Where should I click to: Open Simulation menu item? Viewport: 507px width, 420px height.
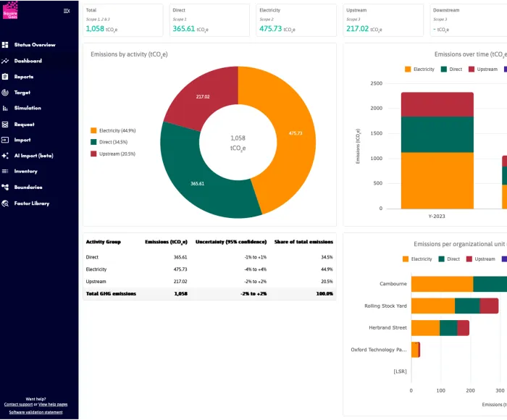(28, 108)
